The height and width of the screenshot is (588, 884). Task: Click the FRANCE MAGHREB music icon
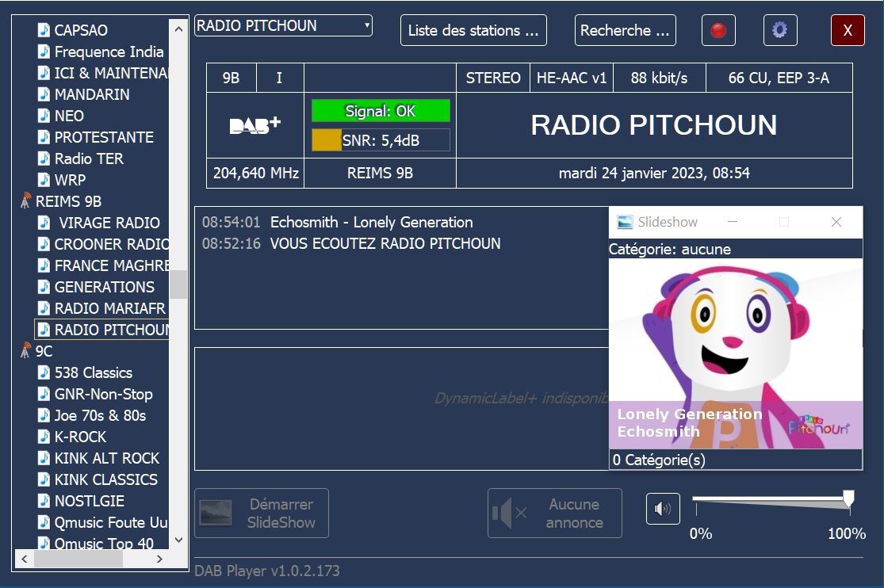point(44,265)
